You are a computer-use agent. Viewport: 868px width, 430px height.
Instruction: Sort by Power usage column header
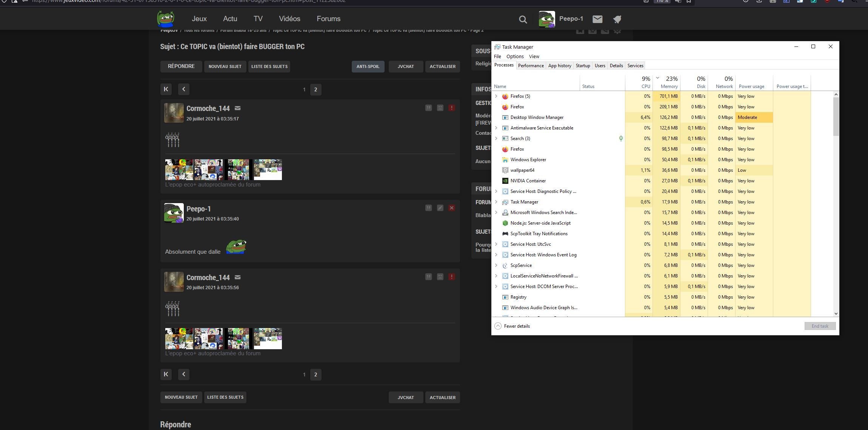[754, 83]
